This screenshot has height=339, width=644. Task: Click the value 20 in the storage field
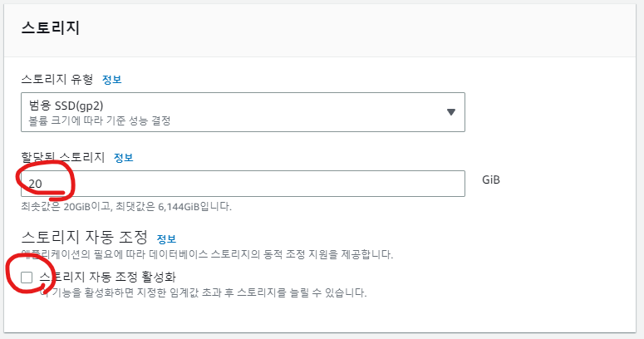(x=36, y=184)
